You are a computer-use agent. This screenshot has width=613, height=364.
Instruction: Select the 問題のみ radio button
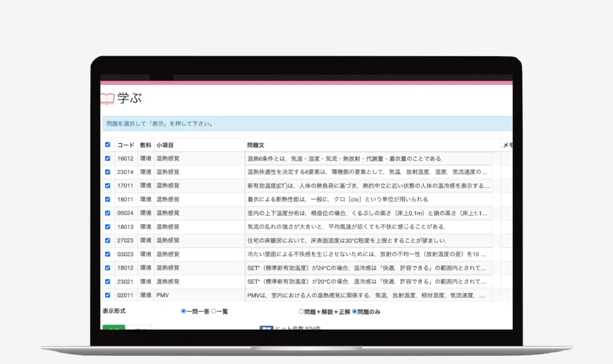coord(354,311)
